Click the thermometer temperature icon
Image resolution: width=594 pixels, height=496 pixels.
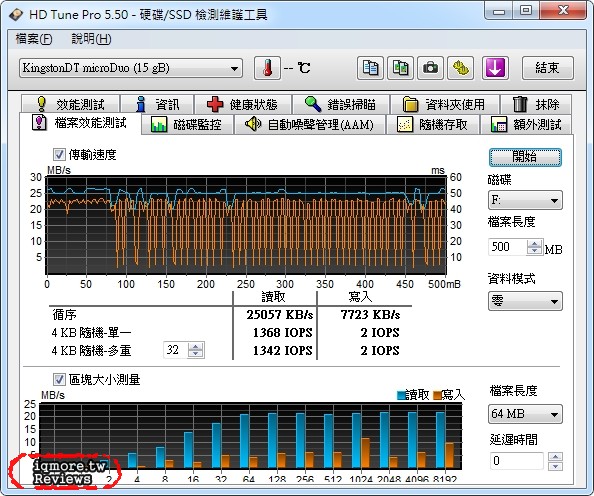[267, 68]
